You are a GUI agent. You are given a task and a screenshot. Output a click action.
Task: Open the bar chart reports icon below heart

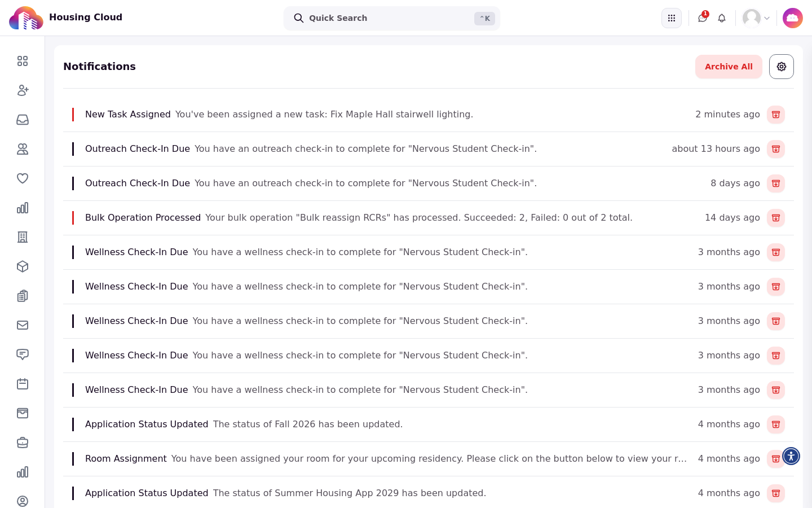pyautogui.click(x=23, y=208)
